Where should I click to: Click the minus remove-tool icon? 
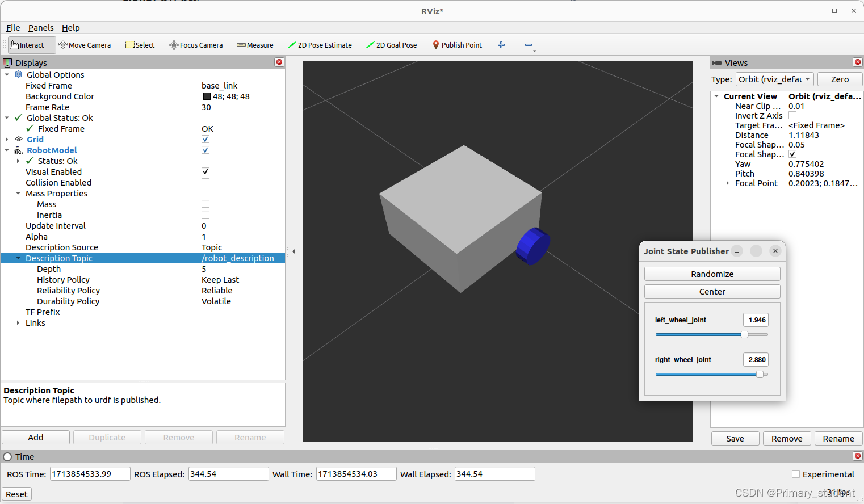coord(529,45)
